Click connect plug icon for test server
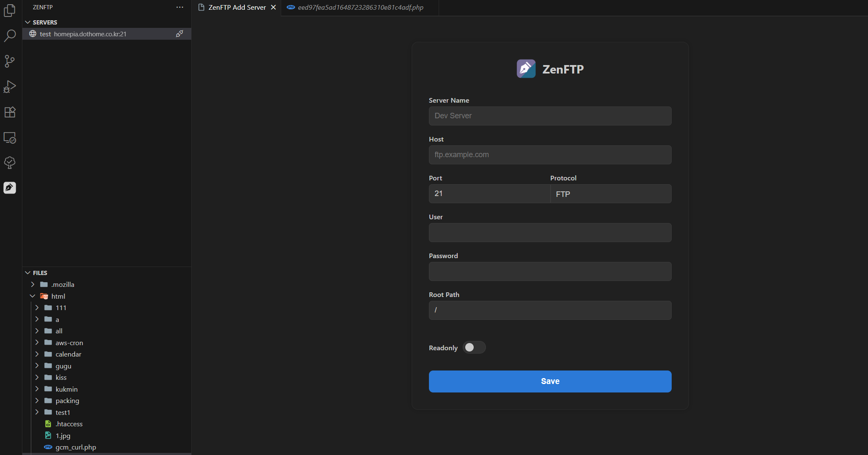Image resolution: width=868 pixels, height=455 pixels. click(x=179, y=34)
